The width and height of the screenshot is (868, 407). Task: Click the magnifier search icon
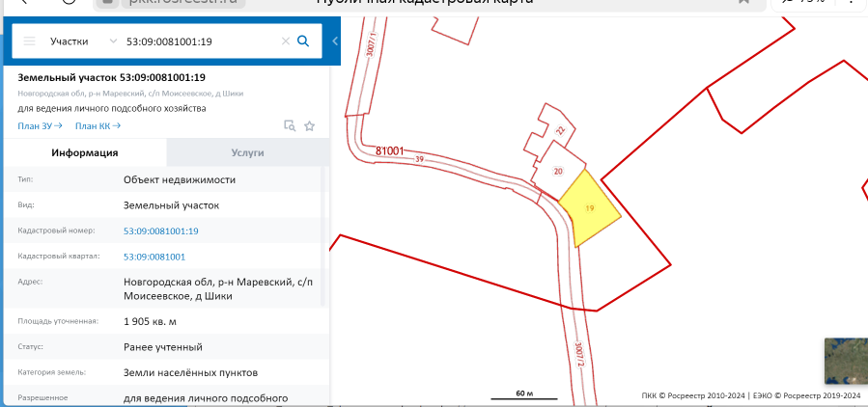point(303,41)
